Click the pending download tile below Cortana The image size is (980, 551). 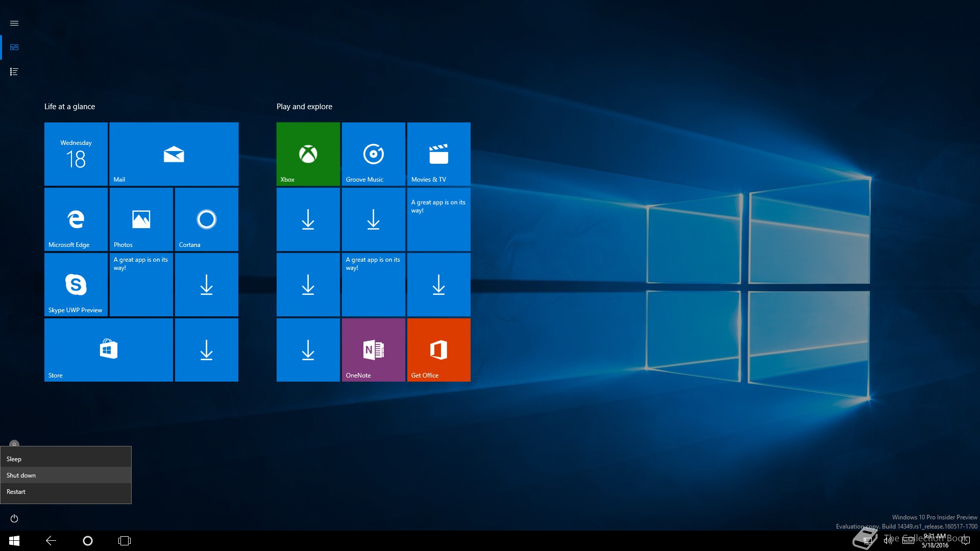click(207, 285)
